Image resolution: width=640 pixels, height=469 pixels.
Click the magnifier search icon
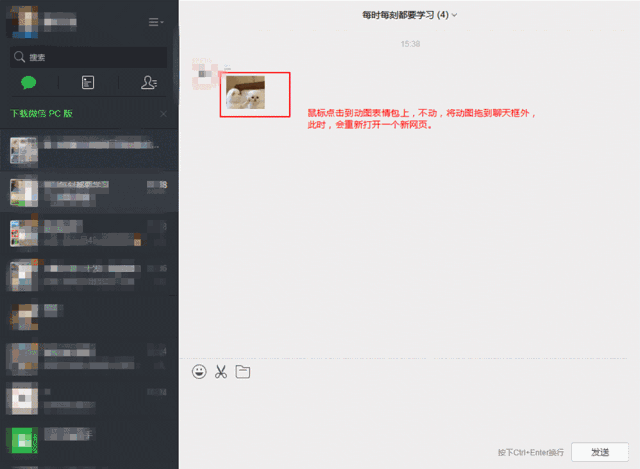(19, 57)
